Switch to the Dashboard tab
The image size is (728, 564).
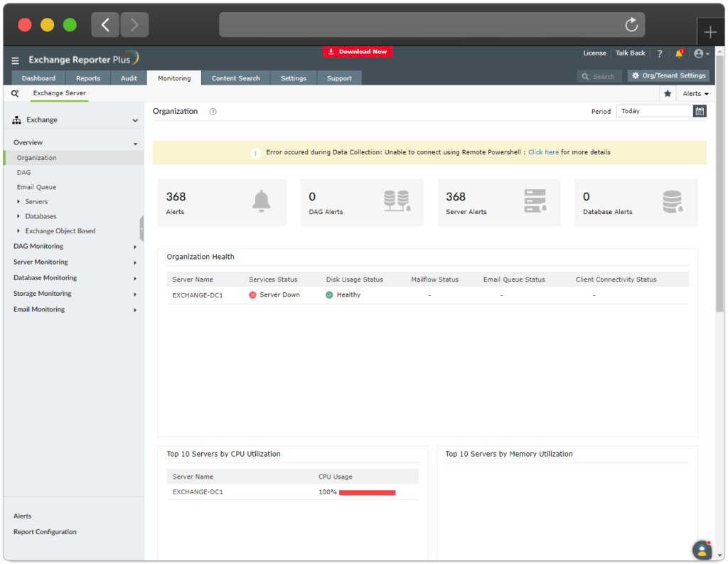(38, 78)
